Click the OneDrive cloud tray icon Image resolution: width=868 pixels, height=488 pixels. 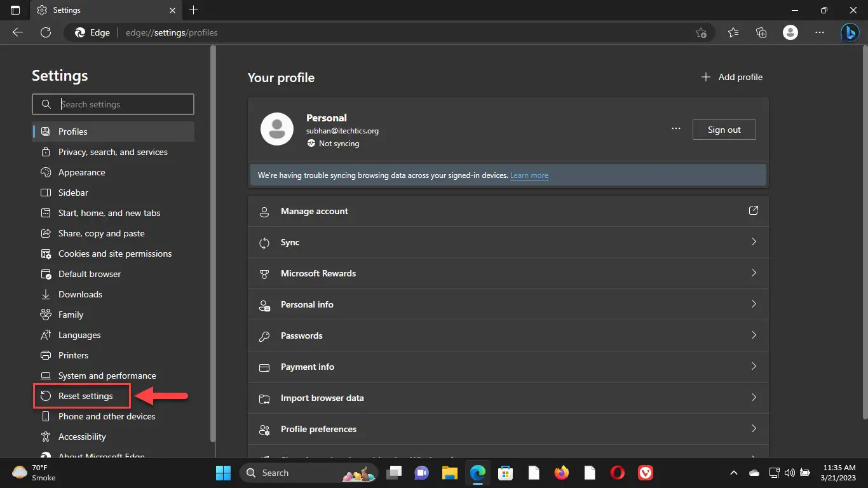754,473
